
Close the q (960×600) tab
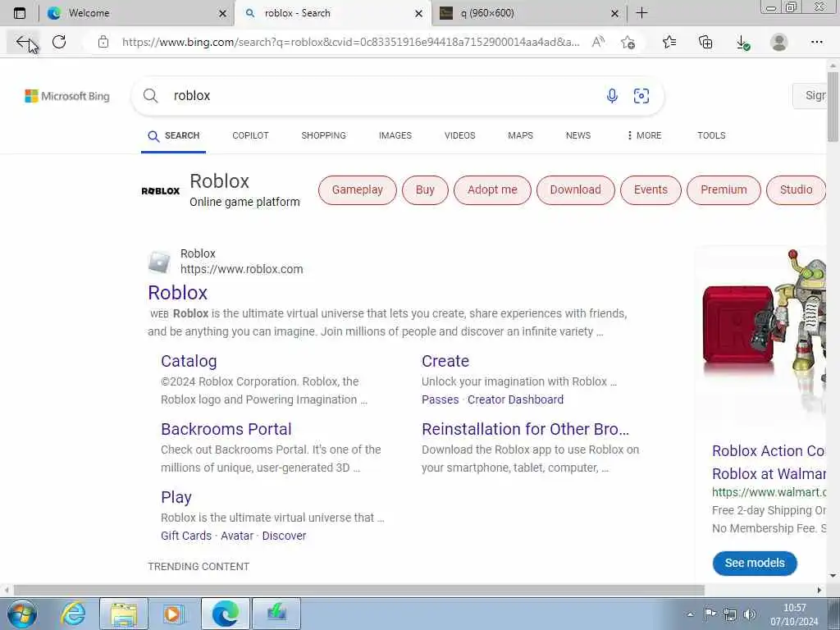[x=615, y=13]
